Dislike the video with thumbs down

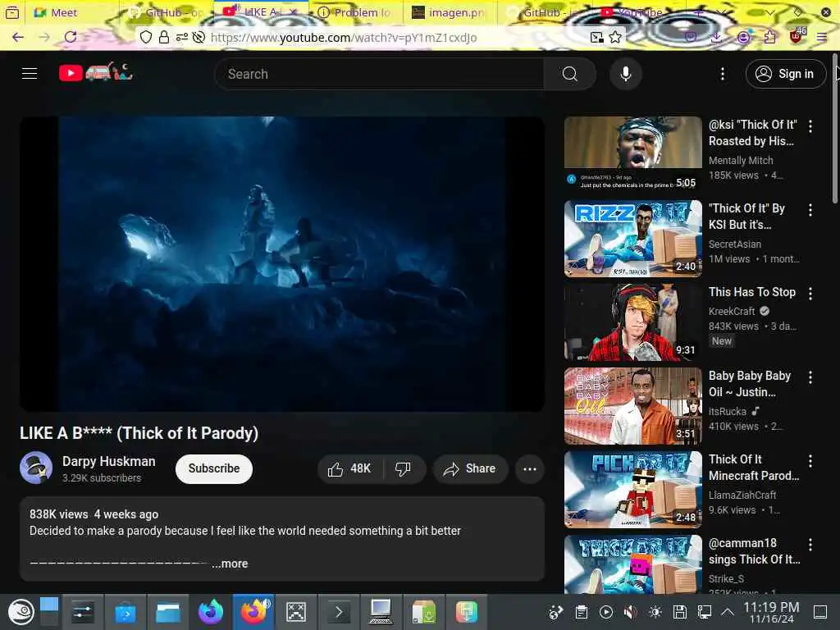click(x=404, y=468)
